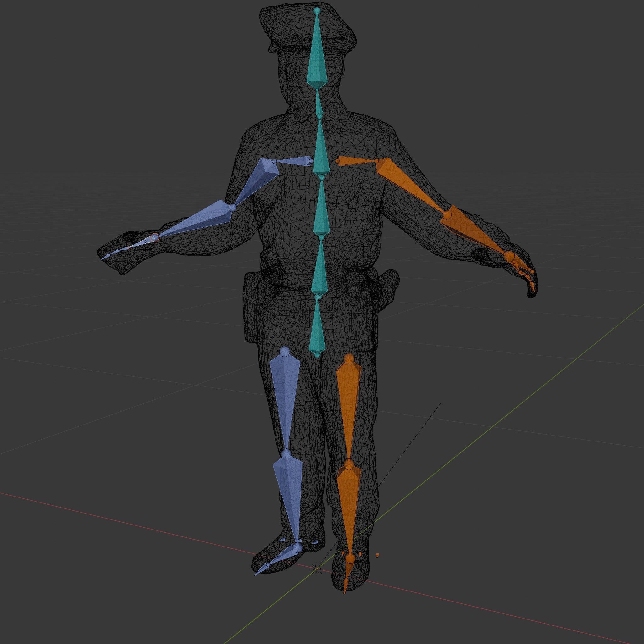Click the tip sphere atop the head bone
The width and height of the screenshot is (644, 644).
[x=317, y=11]
